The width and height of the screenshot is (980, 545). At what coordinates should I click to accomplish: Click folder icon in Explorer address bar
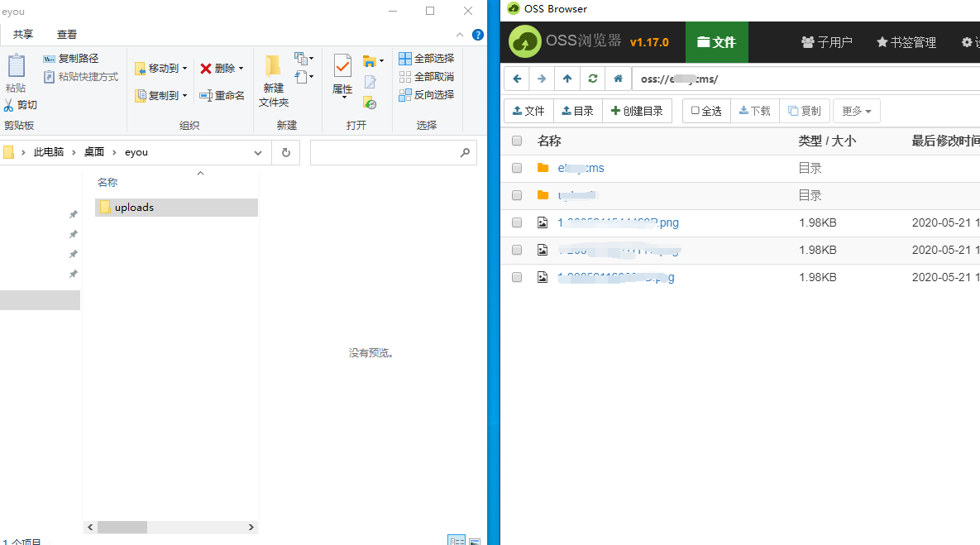(x=9, y=152)
